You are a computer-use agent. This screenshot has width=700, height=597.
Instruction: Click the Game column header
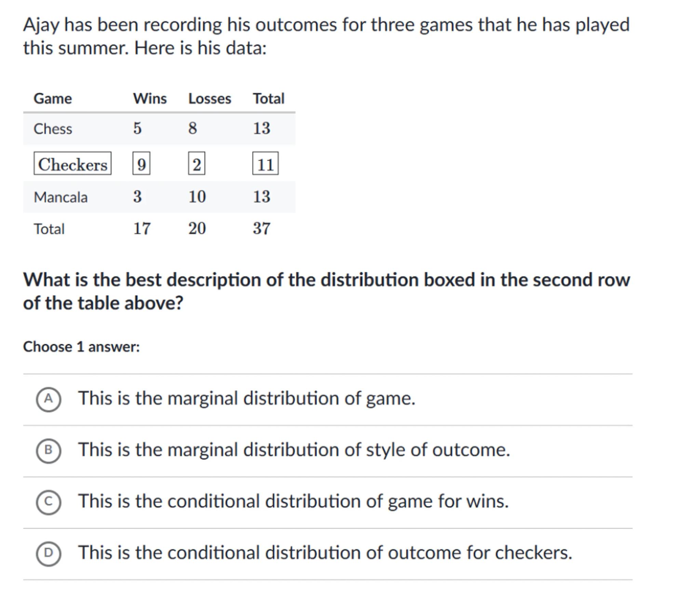pyautogui.click(x=53, y=99)
